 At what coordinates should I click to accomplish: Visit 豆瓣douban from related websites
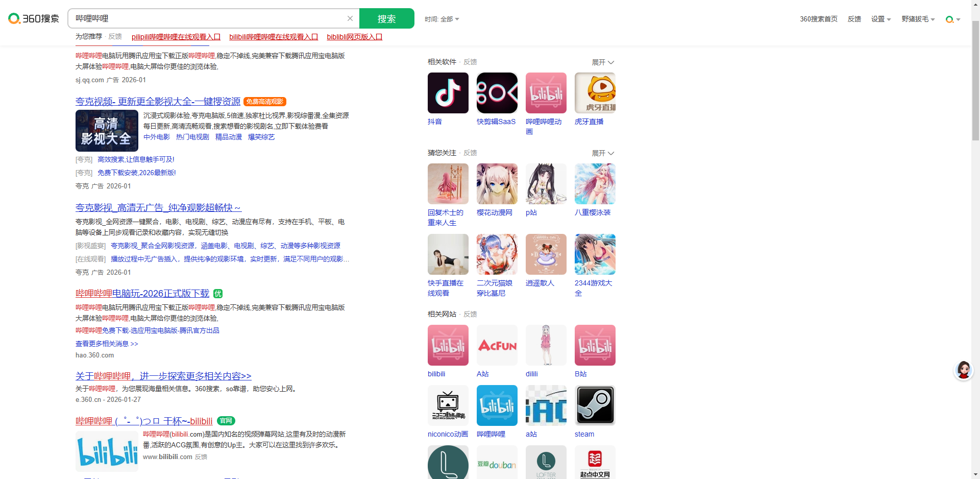(x=497, y=462)
